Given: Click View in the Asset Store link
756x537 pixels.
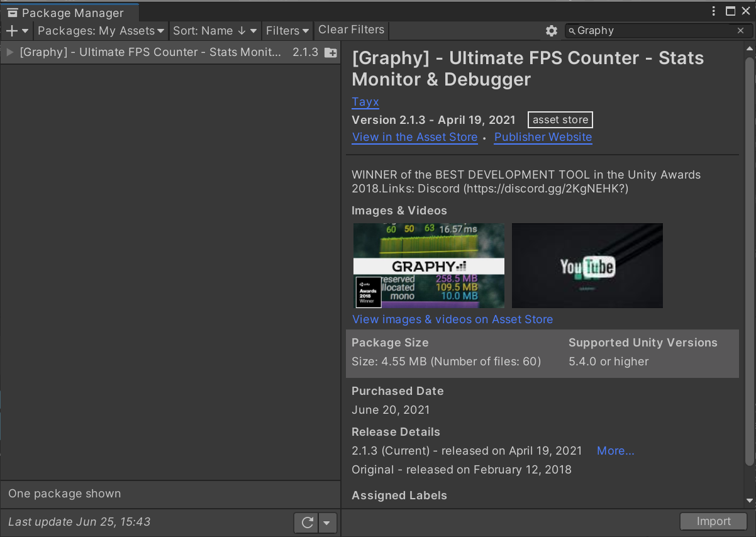Looking at the screenshot, I should click(x=414, y=137).
